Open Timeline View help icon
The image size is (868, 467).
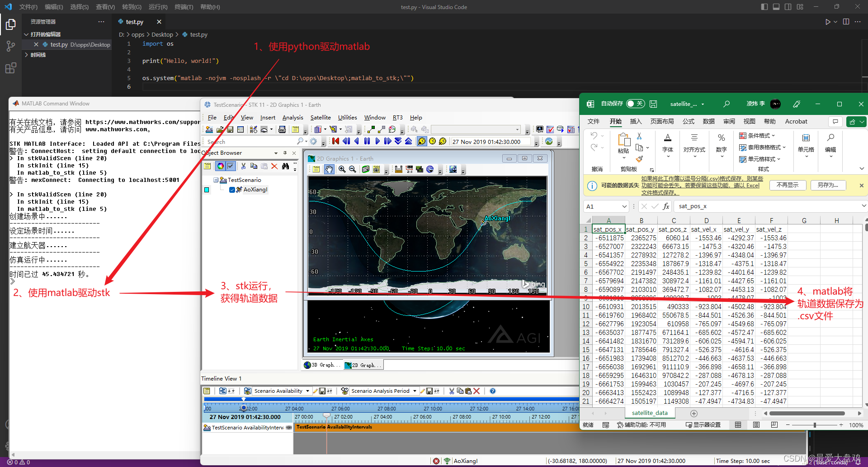click(x=493, y=391)
